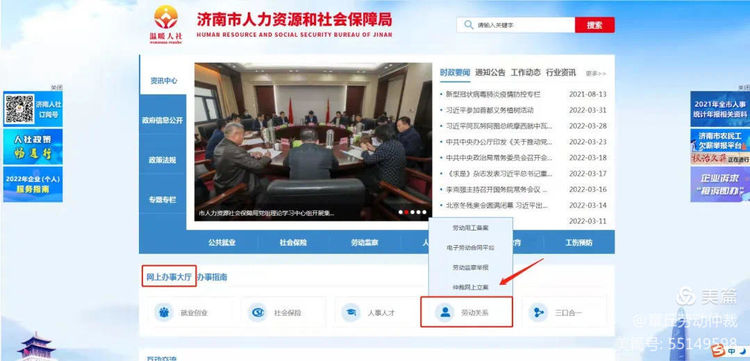Close the right floating banner via 关闭

[x=743, y=88]
